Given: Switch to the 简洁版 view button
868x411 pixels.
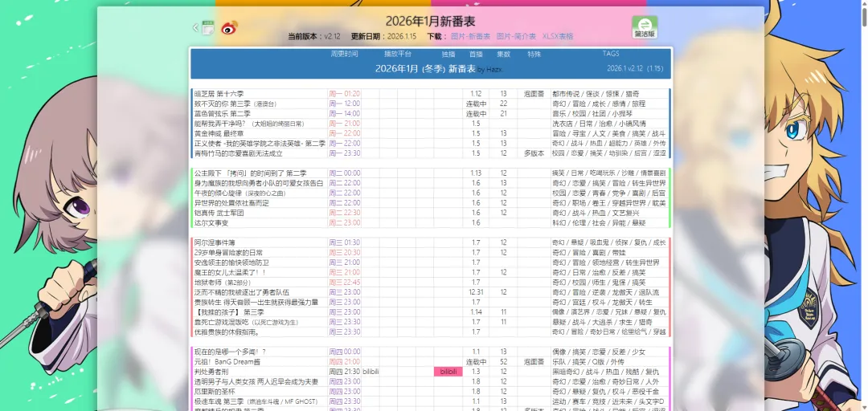Looking at the screenshot, I should [645, 27].
